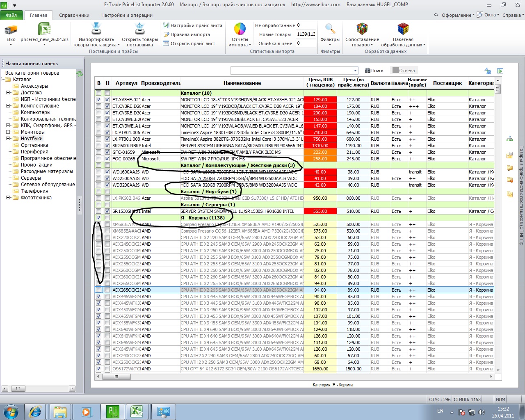This screenshot has height=420, width=525.
Task: Click the Открыть прайс-лист command
Action: coord(189,43)
